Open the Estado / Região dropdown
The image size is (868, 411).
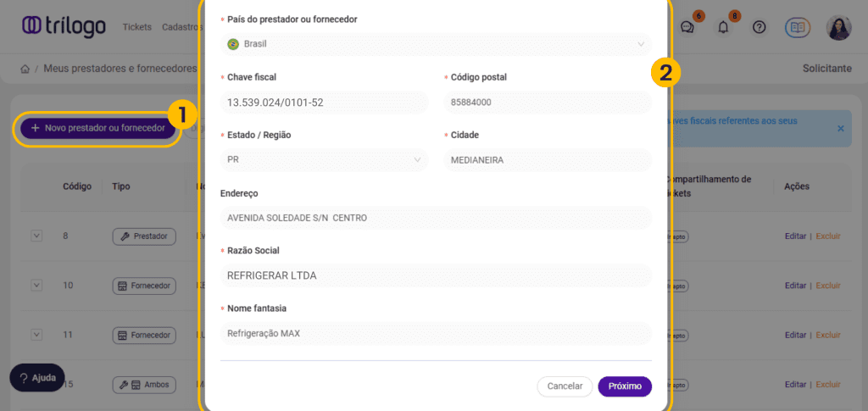pos(325,159)
